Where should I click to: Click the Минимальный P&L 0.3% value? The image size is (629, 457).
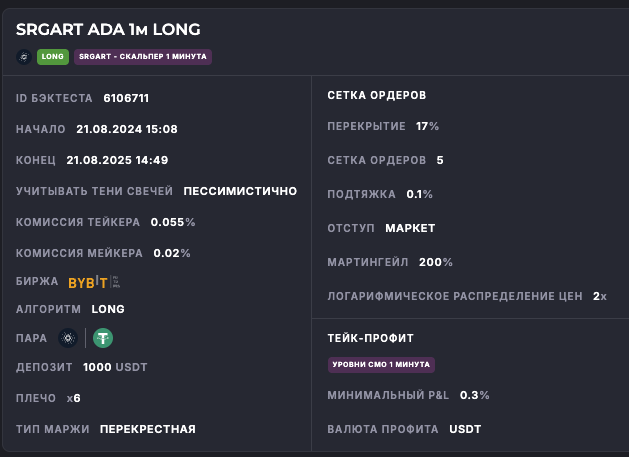pos(475,395)
